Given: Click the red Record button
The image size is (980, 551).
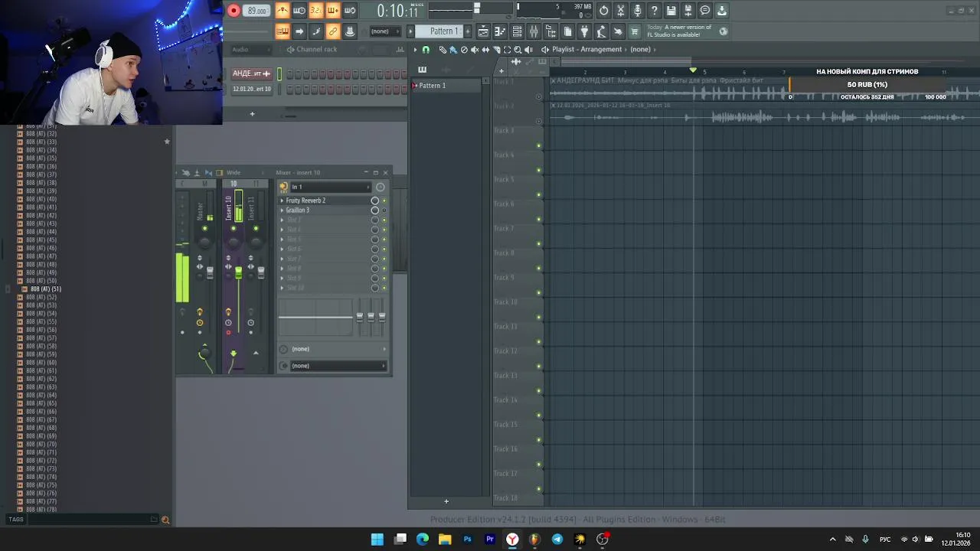Looking at the screenshot, I should [234, 11].
